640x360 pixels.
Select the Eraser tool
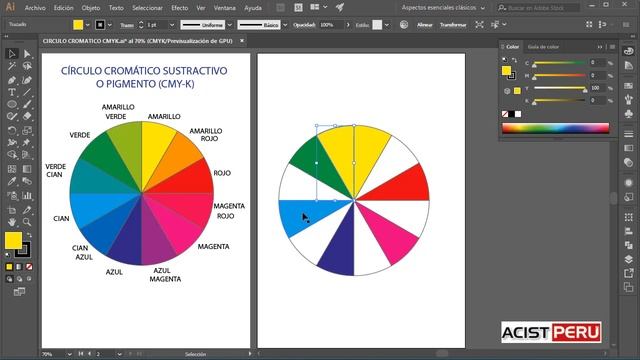[x=27, y=116]
